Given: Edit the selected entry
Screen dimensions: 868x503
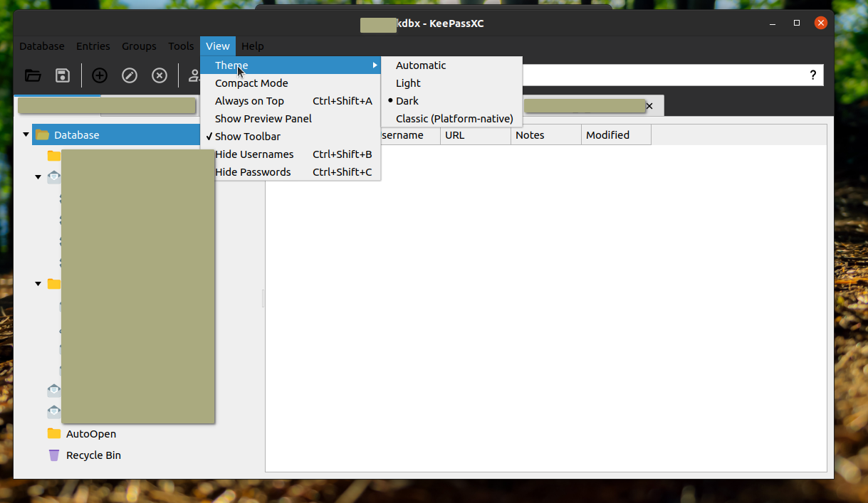Looking at the screenshot, I should pos(129,75).
